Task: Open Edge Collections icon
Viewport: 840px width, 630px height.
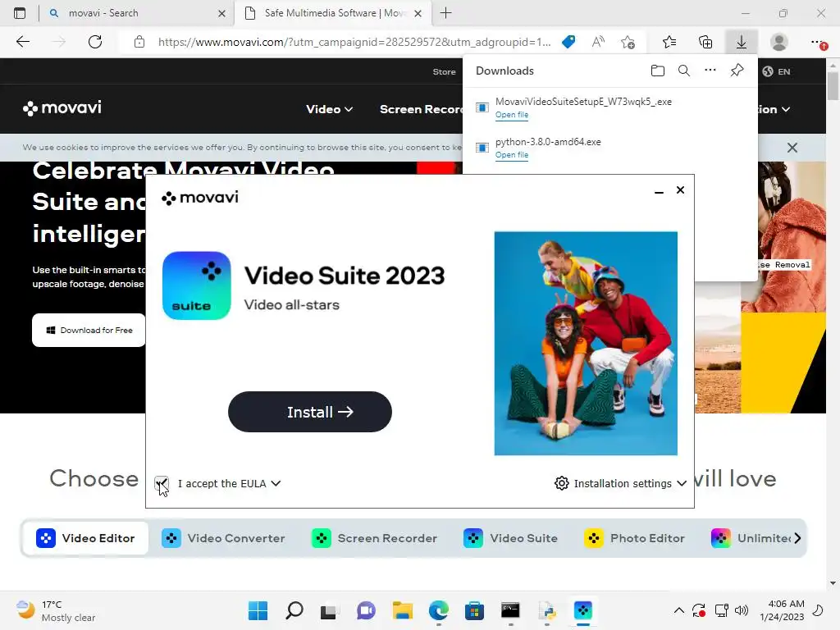Action: coord(705,42)
